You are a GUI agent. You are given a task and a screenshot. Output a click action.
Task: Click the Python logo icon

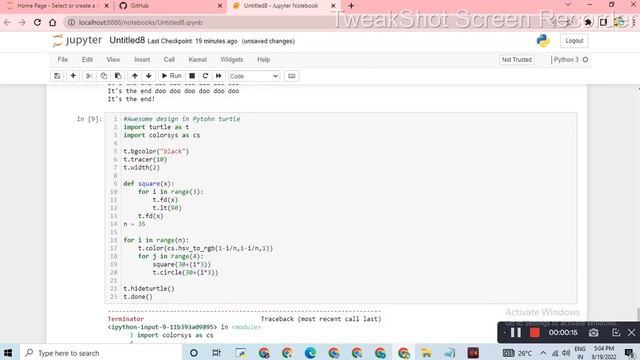[543, 40]
